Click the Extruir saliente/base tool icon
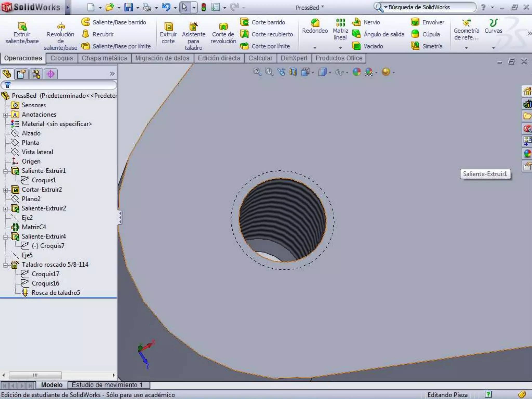 22,26
